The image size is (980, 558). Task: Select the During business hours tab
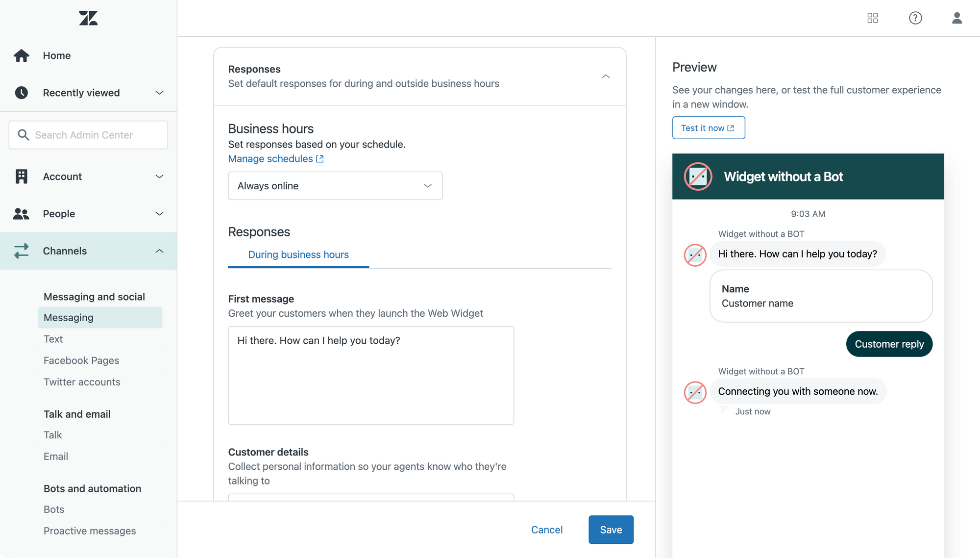[x=298, y=254]
